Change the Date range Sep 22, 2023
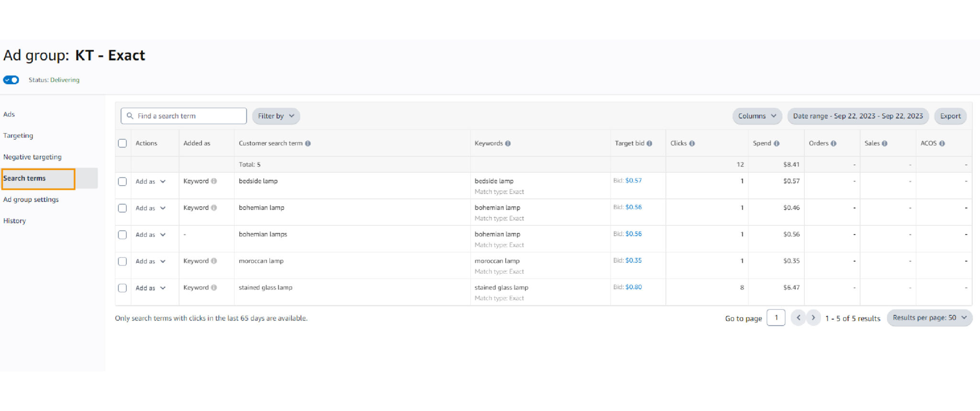 click(x=858, y=116)
